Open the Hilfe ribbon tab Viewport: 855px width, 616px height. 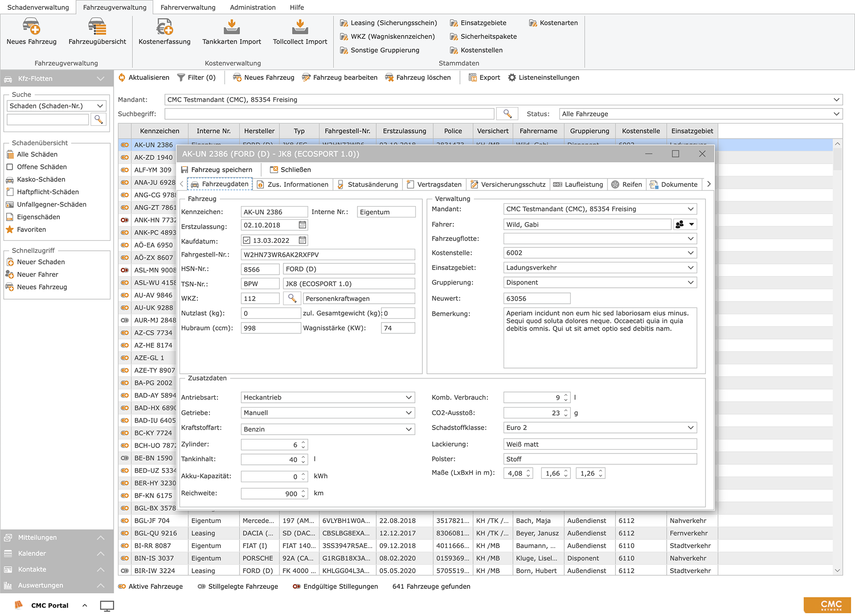[x=297, y=7]
